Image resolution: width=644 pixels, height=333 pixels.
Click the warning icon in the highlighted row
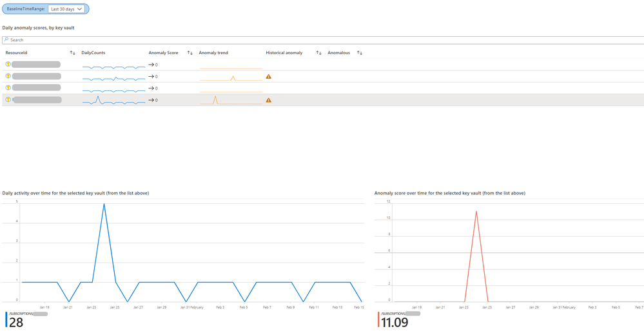tap(269, 100)
